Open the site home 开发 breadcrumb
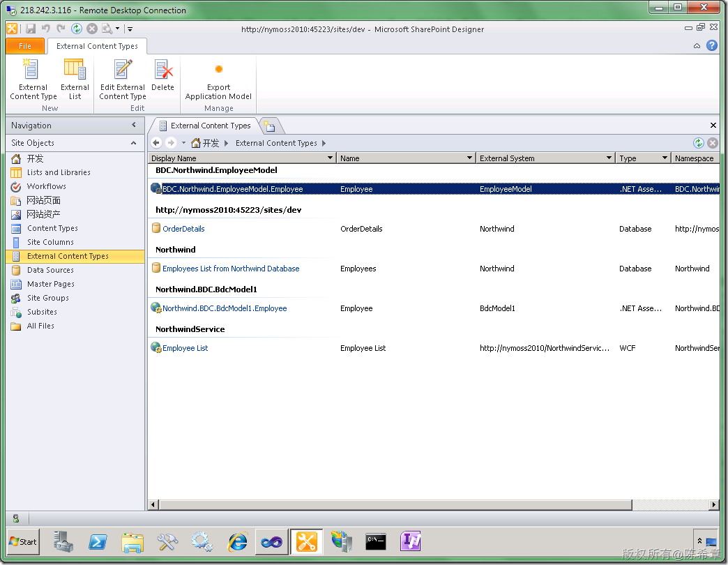This screenshot has height=565, width=728. pos(205,143)
